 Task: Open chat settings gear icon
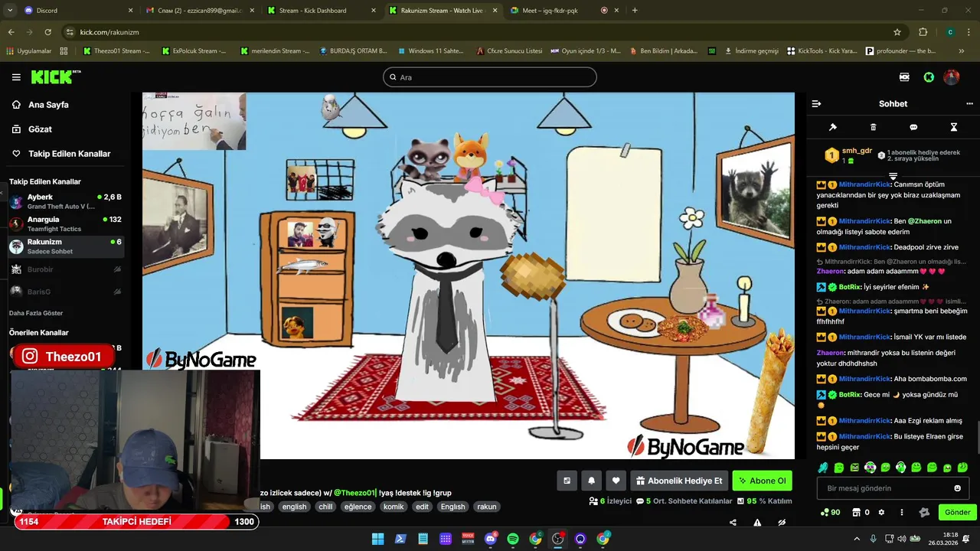[881, 513]
